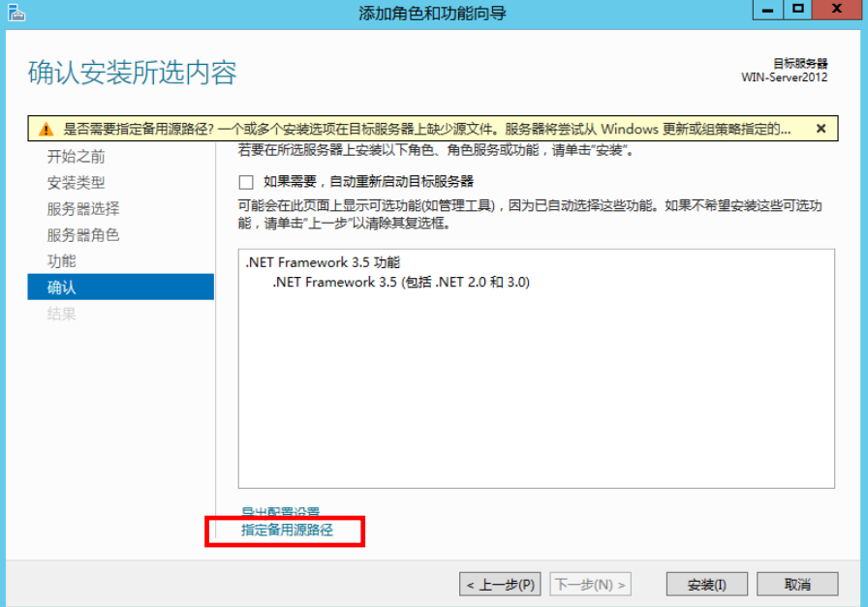The height and width of the screenshot is (607, 868).
Task: Click the yellow warning triangle icon
Action: pyautogui.click(x=46, y=129)
